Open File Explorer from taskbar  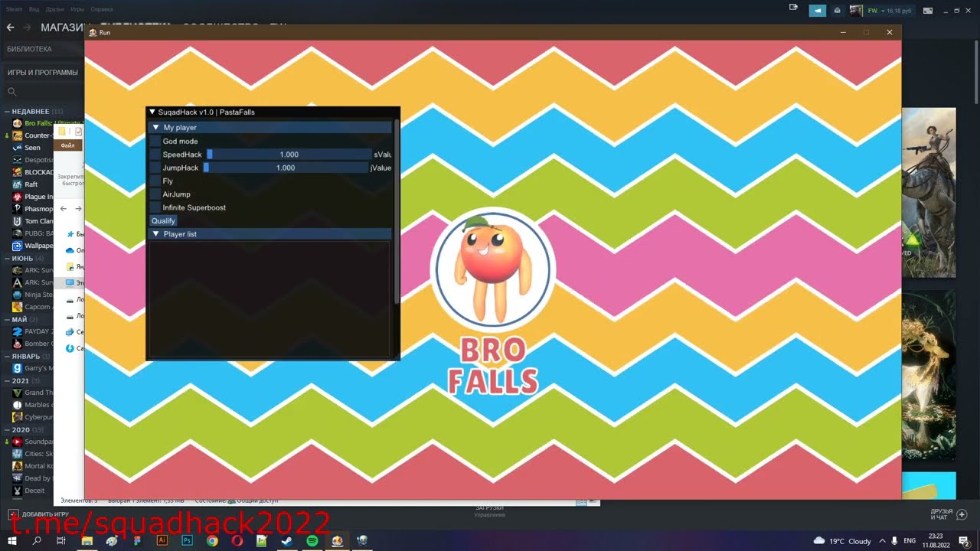point(87,540)
